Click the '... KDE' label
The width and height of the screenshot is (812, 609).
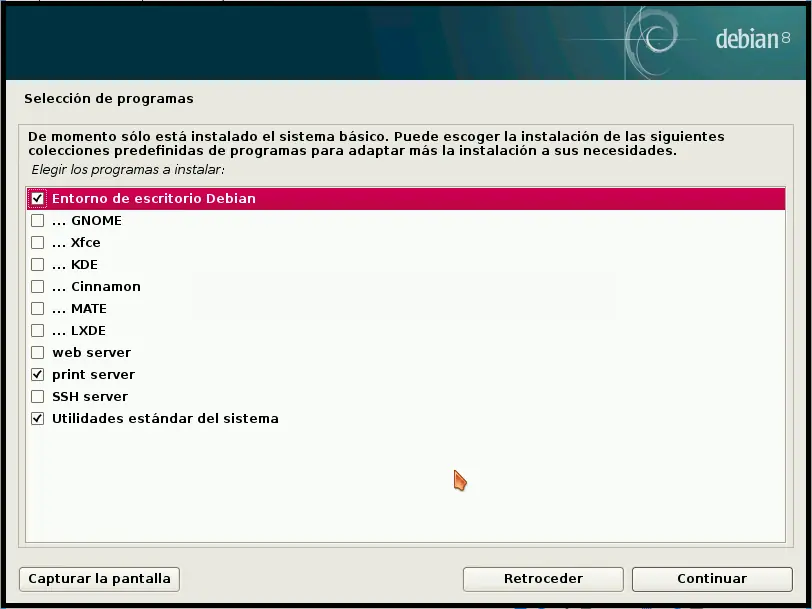click(75, 265)
